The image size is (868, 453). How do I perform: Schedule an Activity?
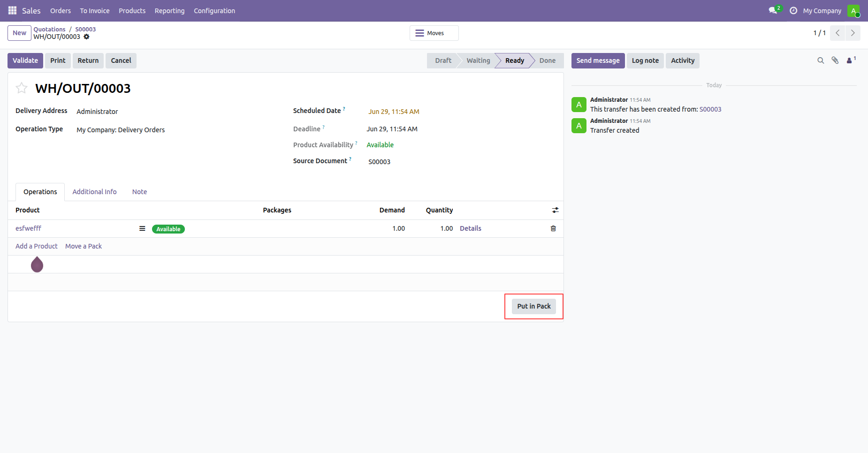click(x=683, y=60)
